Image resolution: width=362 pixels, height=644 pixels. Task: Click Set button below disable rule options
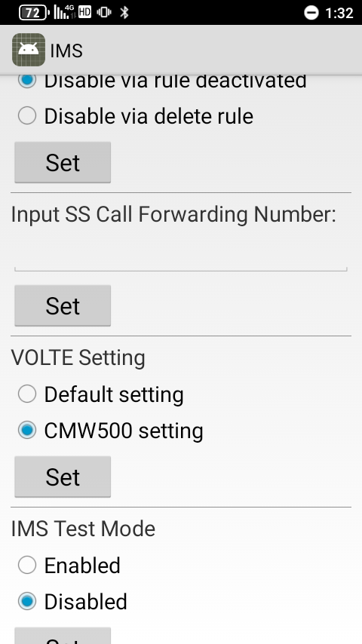63,162
